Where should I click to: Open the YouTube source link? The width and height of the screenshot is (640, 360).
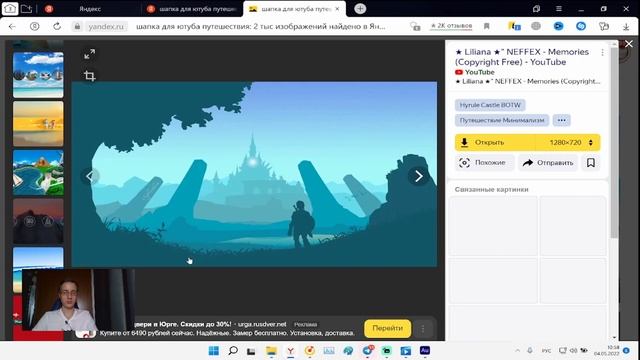[475, 72]
